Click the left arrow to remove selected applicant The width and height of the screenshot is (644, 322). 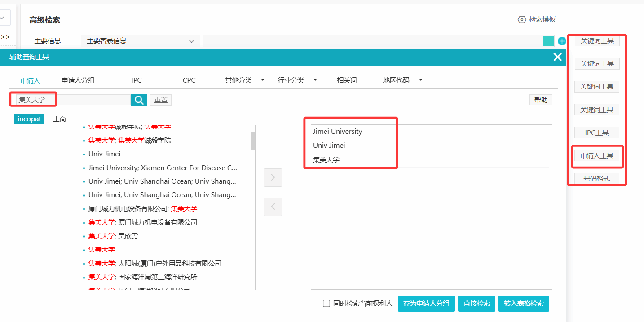coord(273,207)
